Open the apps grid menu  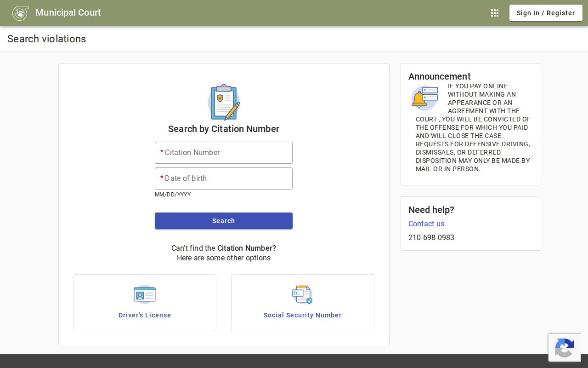point(495,13)
